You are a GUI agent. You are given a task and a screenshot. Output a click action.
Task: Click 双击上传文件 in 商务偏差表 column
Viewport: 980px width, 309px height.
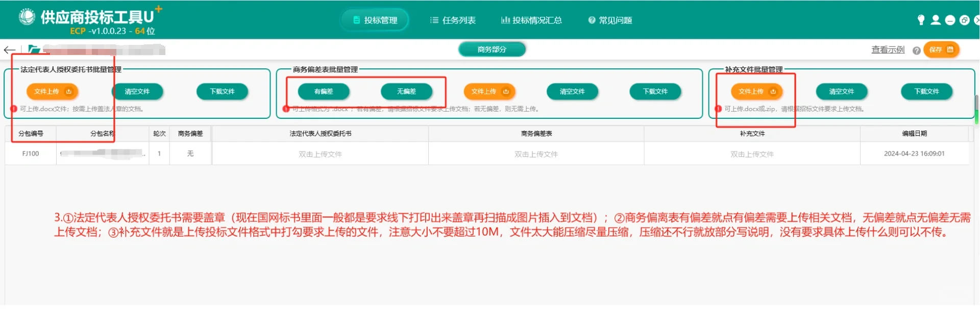coord(536,154)
